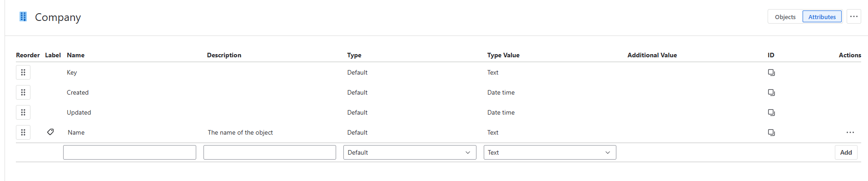Grab the reorder handle for Name row

[23, 132]
